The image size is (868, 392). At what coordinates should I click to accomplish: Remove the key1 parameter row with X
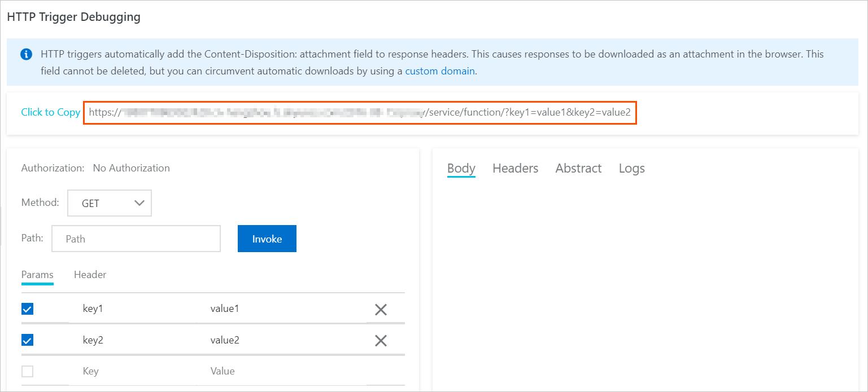click(x=381, y=309)
